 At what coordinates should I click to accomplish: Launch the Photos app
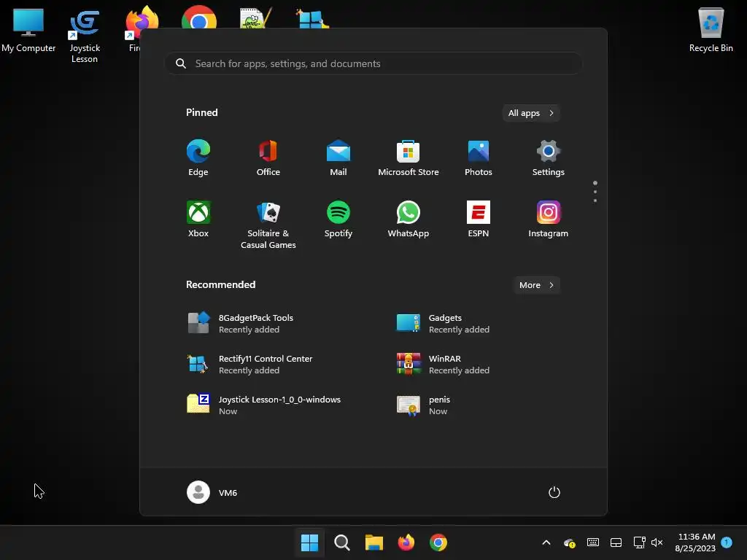(479, 157)
